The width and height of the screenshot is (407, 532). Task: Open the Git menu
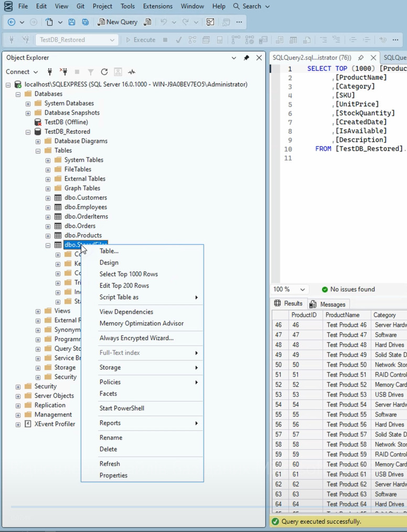80,6
